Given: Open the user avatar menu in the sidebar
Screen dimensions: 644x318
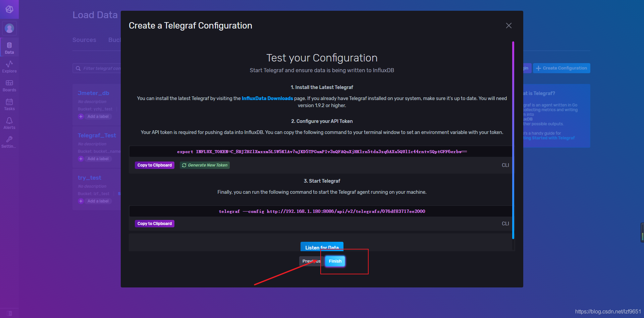Looking at the screenshot, I should tap(9, 28).
